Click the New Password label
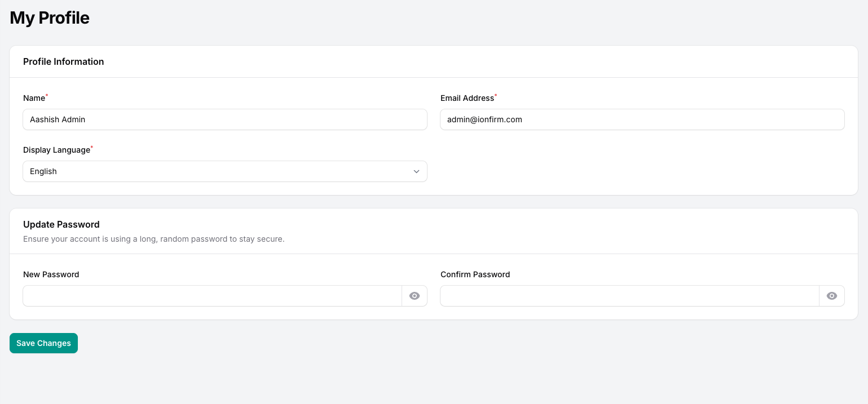 (x=51, y=274)
